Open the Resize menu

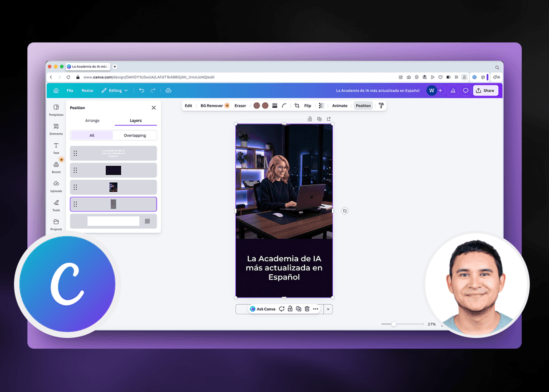pyautogui.click(x=87, y=90)
